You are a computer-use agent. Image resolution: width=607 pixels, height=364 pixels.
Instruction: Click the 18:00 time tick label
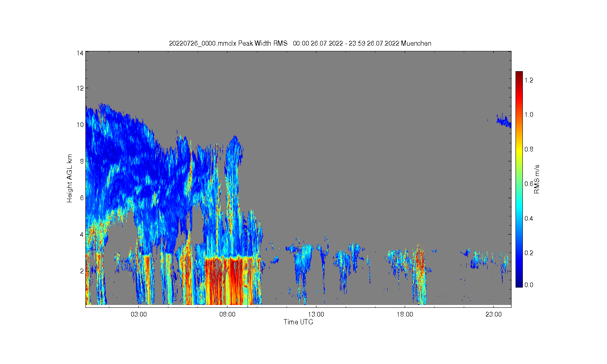coord(405,314)
